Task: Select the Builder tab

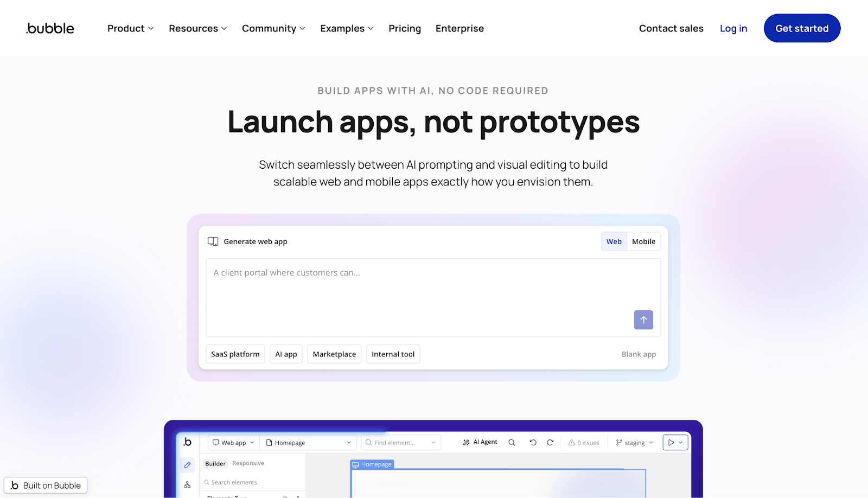Action: click(215, 464)
